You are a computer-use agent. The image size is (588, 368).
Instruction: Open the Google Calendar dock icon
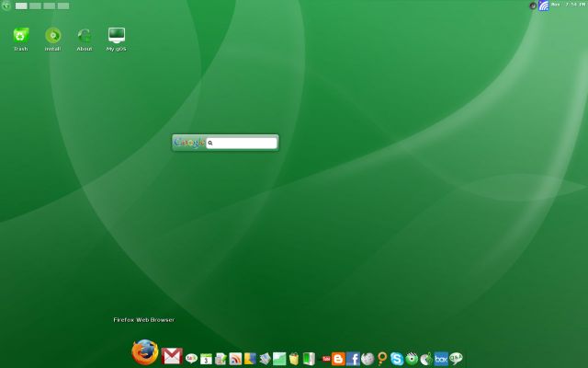point(206,359)
